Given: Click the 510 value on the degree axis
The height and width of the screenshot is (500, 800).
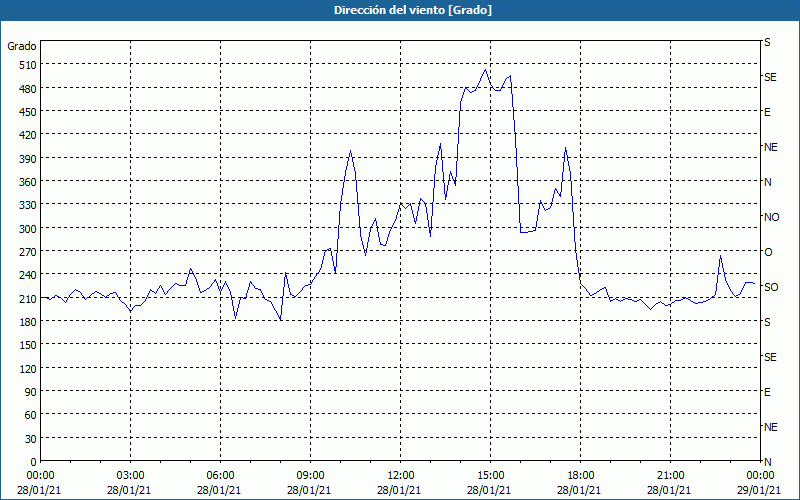Looking at the screenshot, I should pos(29,65).
